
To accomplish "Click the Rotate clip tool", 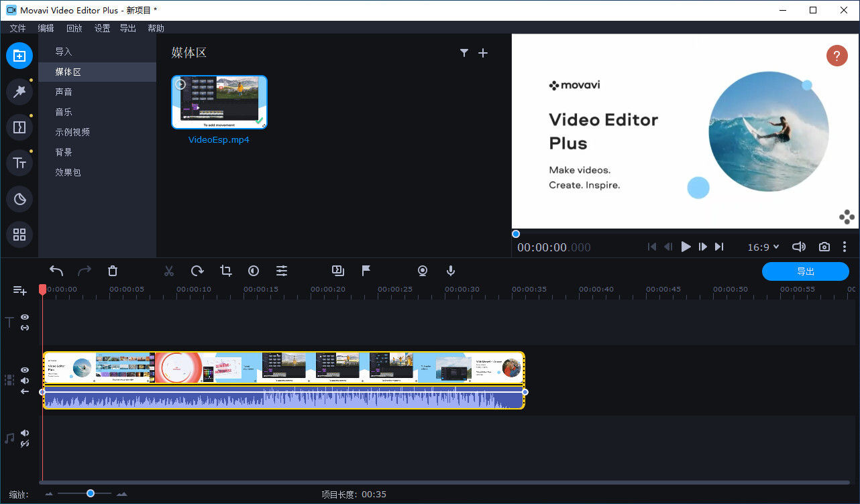I will click(197, 271).
